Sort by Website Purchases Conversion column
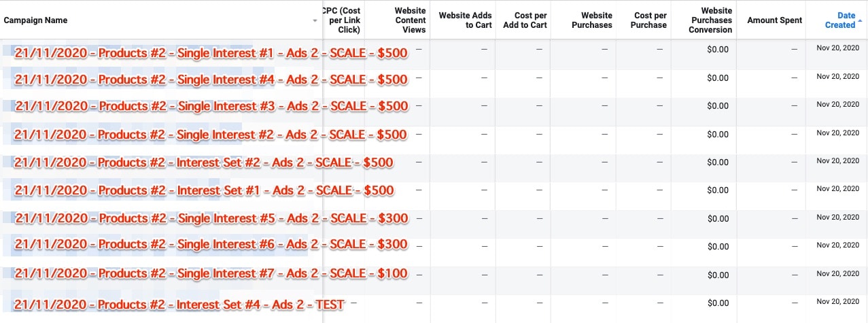 tap(710, 20)
